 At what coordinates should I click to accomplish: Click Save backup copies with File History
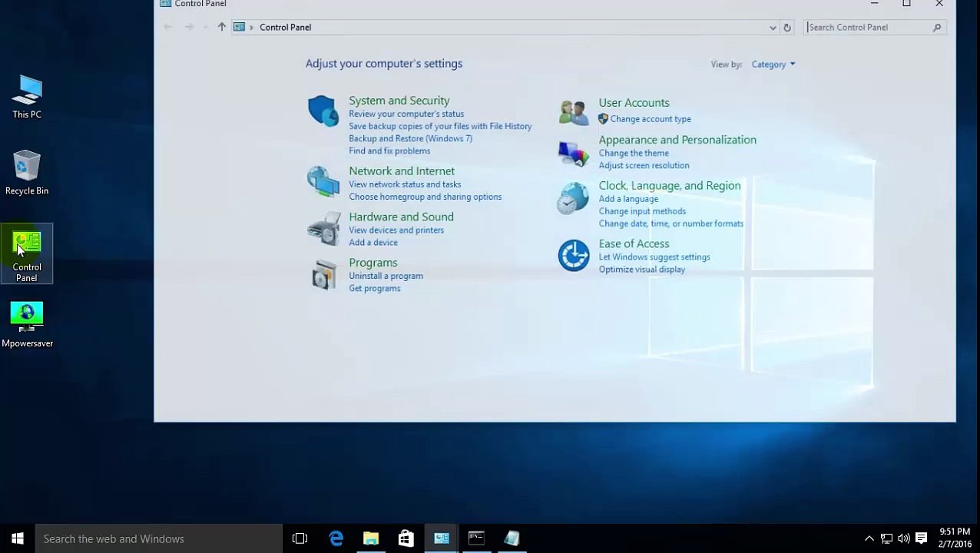point(440,126)
